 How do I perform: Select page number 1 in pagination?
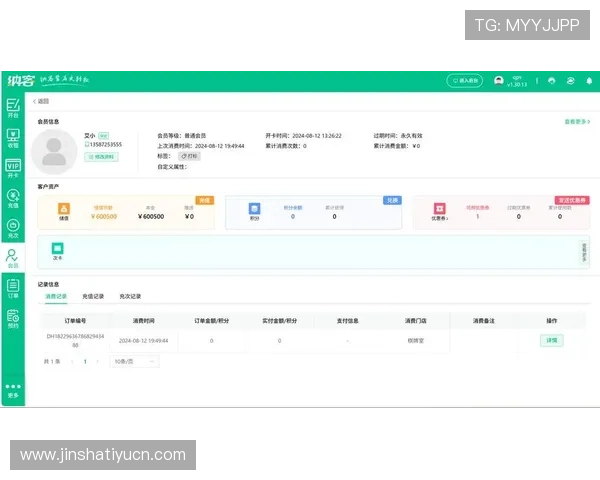tap(85, 361)
